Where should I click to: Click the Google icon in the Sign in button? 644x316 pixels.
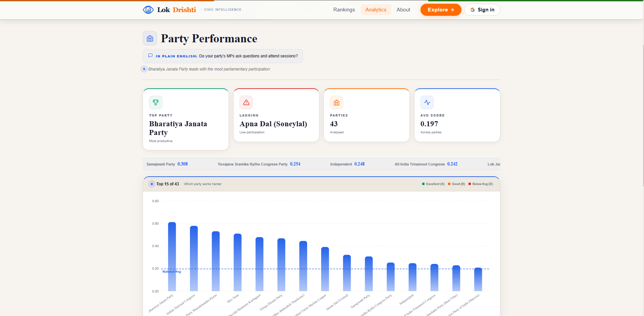click(x=472, y=10)
